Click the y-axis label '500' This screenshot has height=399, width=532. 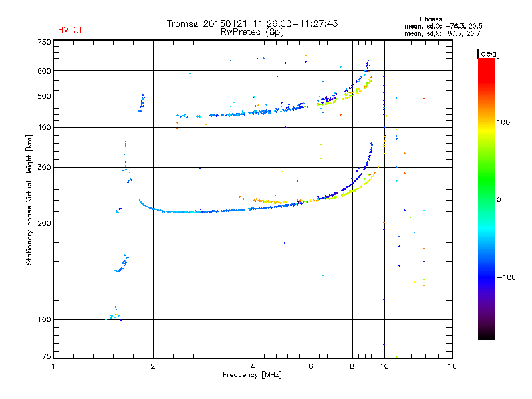[x=44, y=96]
